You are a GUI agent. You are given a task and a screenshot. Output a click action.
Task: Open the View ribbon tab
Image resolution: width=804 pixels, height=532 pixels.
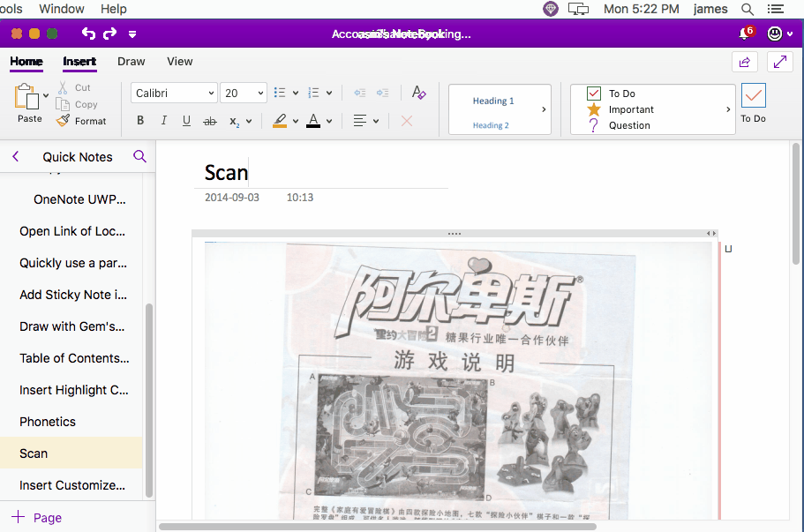pos(180,62)
